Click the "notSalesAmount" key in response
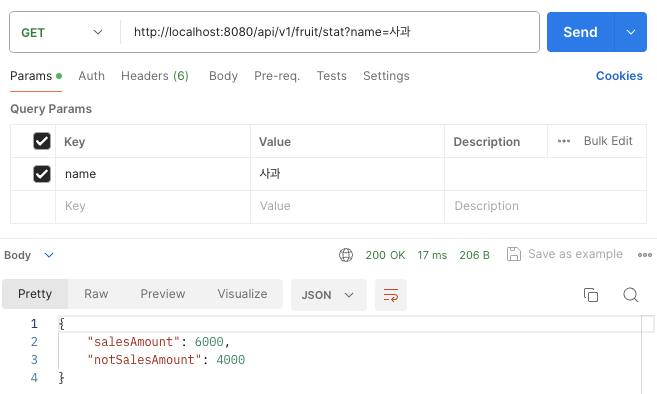 coord(144,360)
